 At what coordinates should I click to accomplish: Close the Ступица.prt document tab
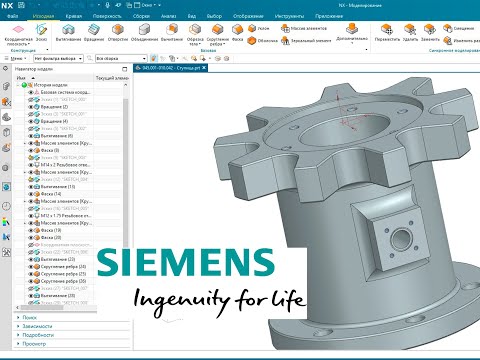point(204,68)
